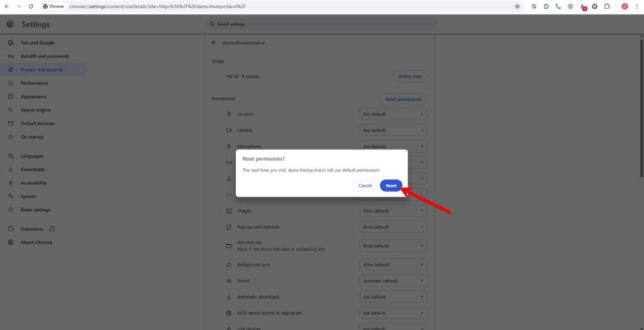Confirm with the blue Reset button
Screen dimensions: 644x330
pos(391,185)
